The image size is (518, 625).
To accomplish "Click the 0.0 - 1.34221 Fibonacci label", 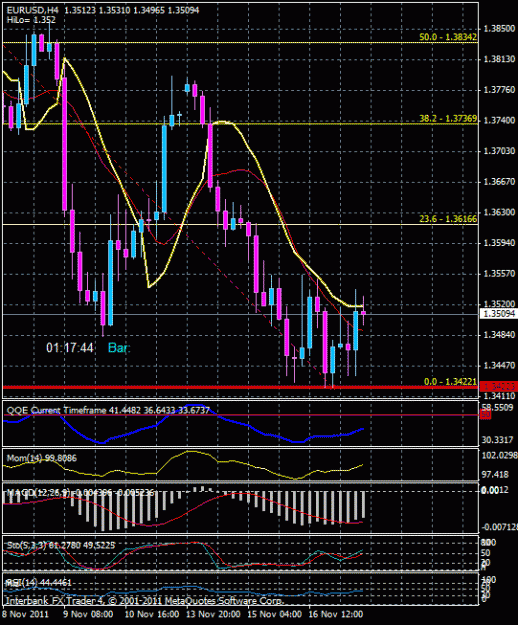I will pos(450,381).
